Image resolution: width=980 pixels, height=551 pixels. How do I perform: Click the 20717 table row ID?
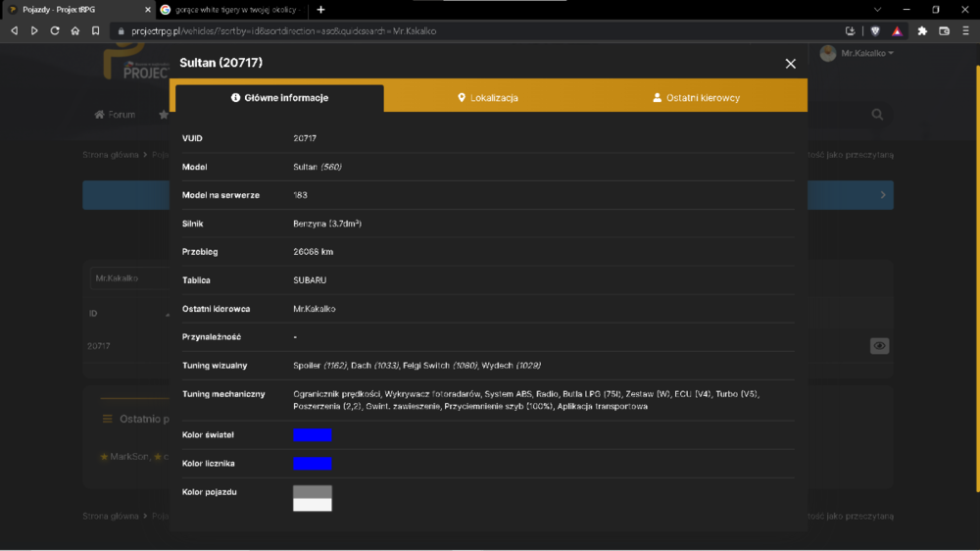tap(98, 346)
